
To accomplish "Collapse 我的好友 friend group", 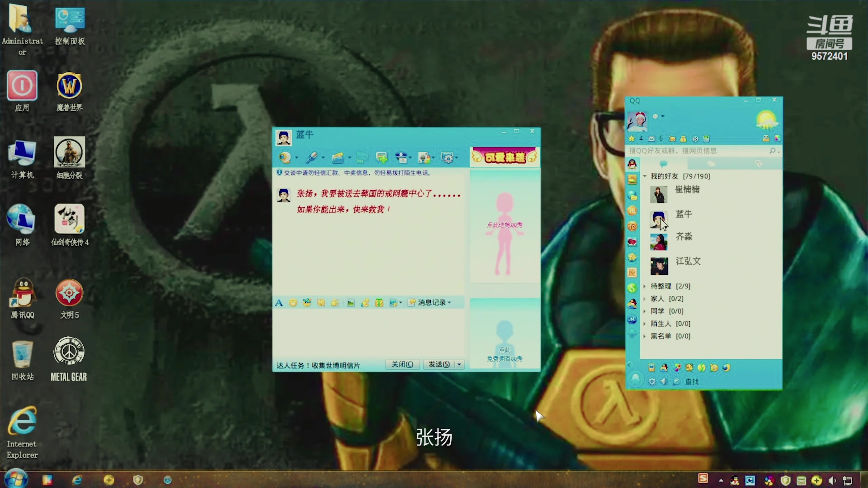I will tap(645, 176).
